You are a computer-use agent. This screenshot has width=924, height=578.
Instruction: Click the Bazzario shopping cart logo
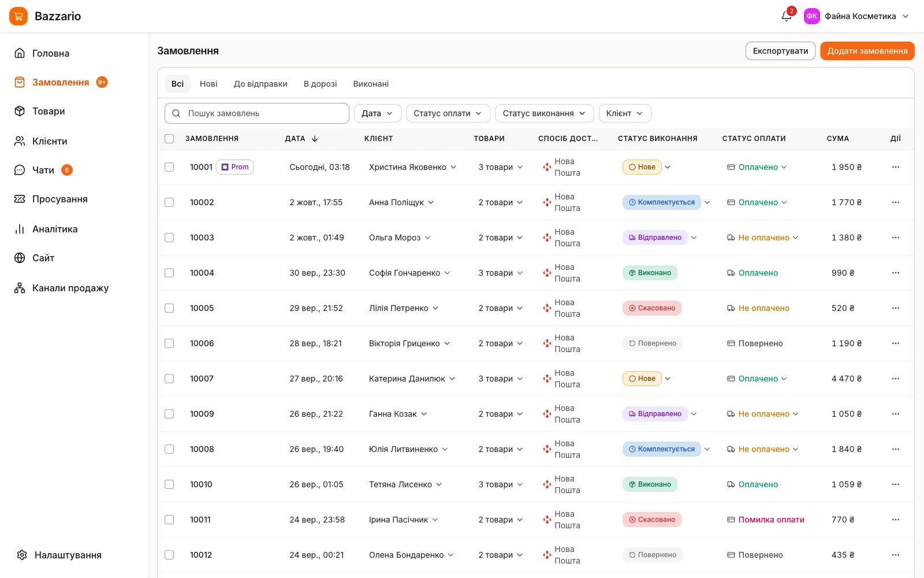tap(18, 16)
